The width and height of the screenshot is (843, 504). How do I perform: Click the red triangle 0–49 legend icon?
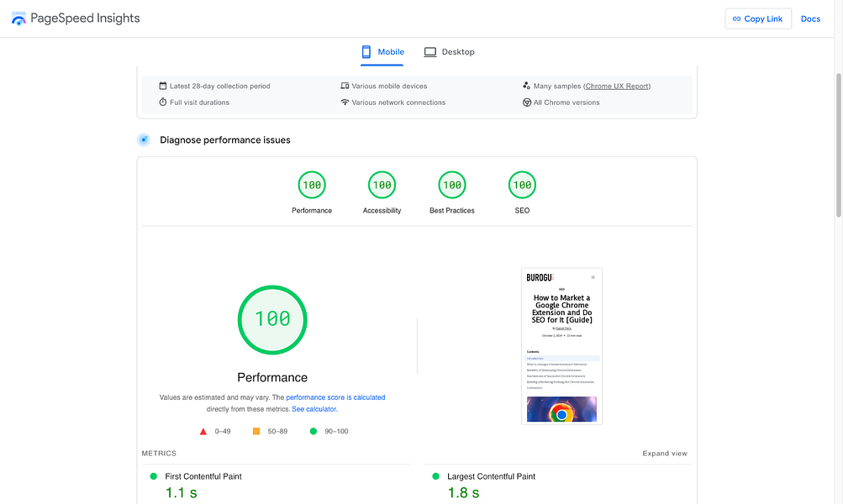[x=203, y=432]
